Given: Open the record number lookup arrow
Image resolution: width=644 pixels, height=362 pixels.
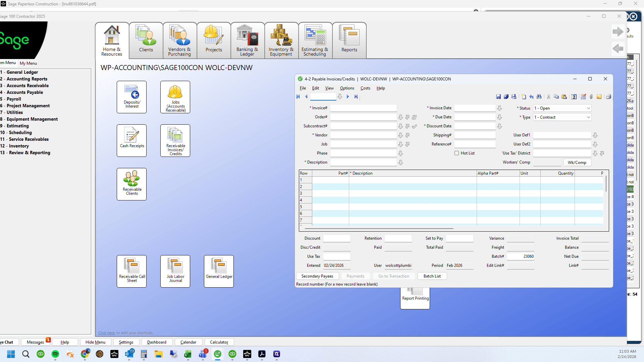Looking at the screenshot, I should [340, 97].
